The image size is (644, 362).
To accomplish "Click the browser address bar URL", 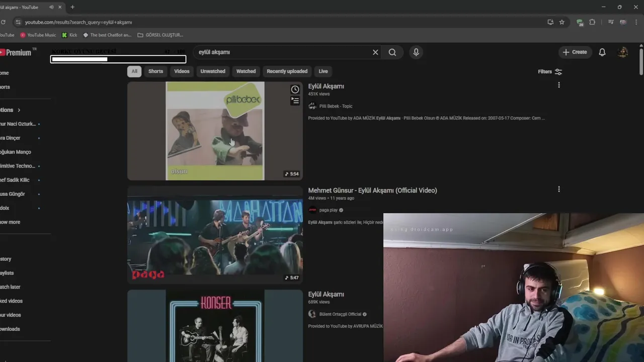I will click(78, 22).
